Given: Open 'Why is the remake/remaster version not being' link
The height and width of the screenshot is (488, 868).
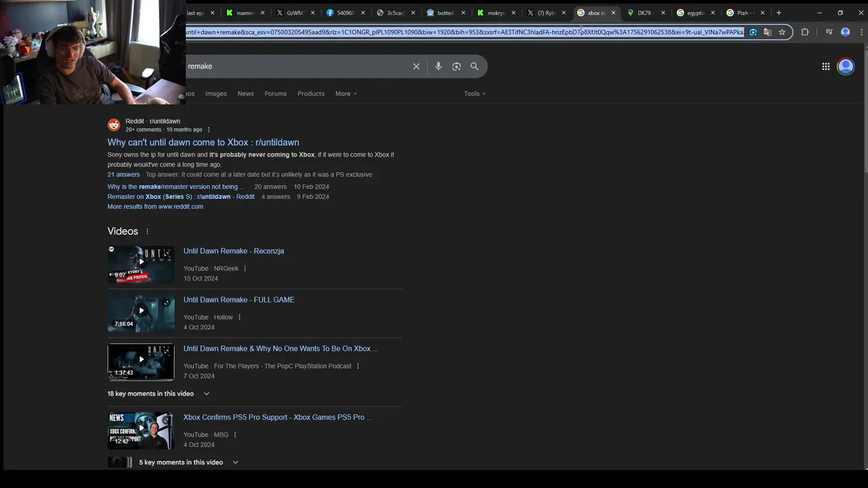Looking at the screenshot, I should click(x=176, y=187).
